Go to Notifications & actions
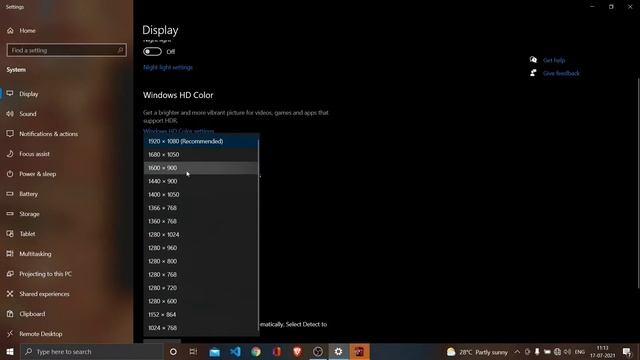 48,134
